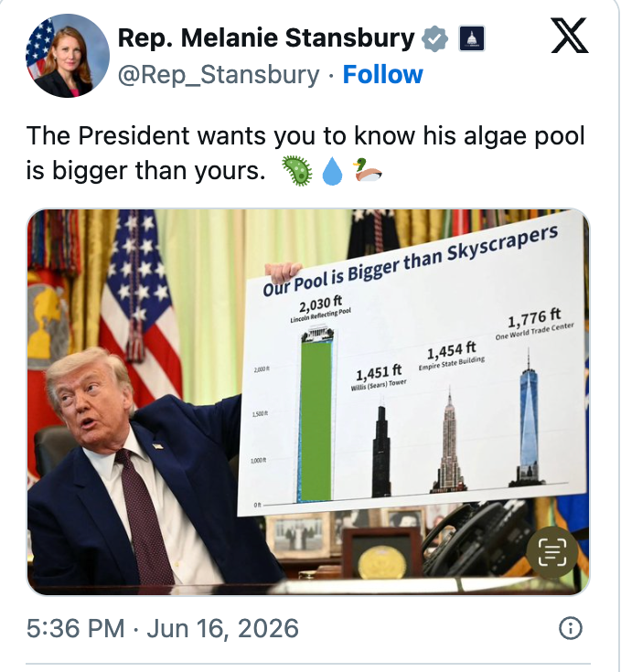The width and height of the screenshot is (621, 672).
Task: Click the Jun 16, 2026 date
Action: 222,628
